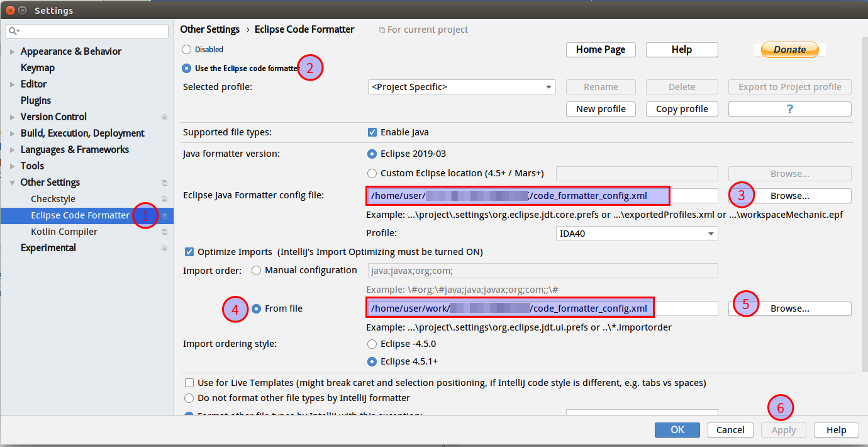
Task: Enable 'Use for Live Templates' checkbox
Action: click(x=189, y=383)
